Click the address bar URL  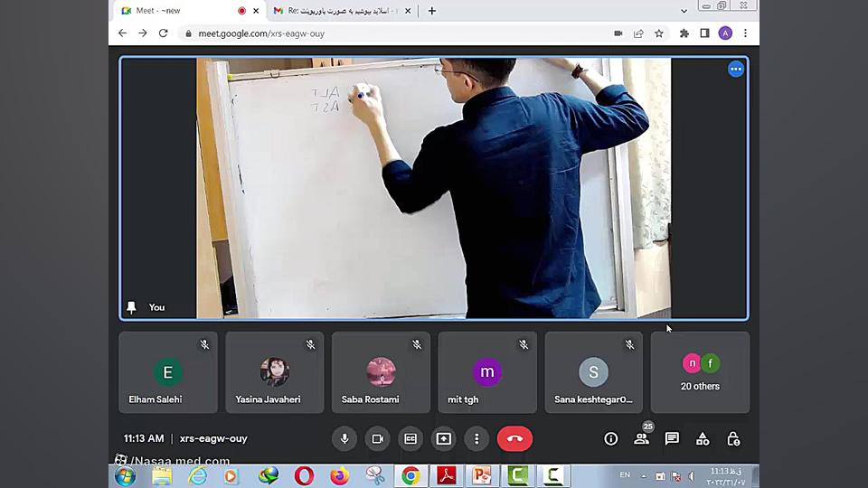click(261, 33)
